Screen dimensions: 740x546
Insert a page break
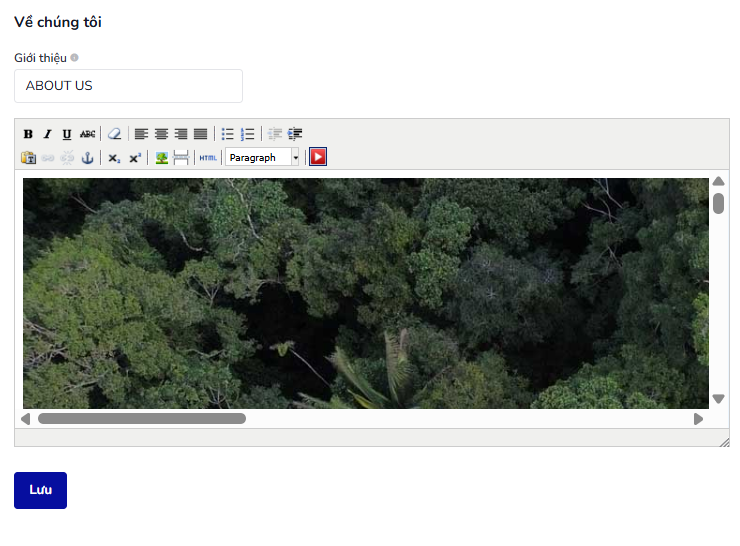click(181, 158)
